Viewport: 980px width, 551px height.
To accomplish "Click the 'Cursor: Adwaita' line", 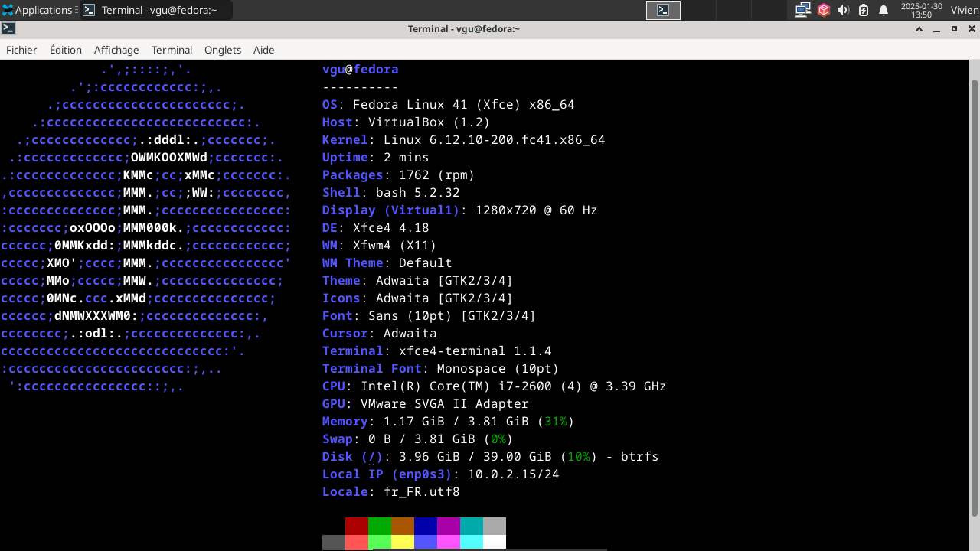I will coord(380,333).
